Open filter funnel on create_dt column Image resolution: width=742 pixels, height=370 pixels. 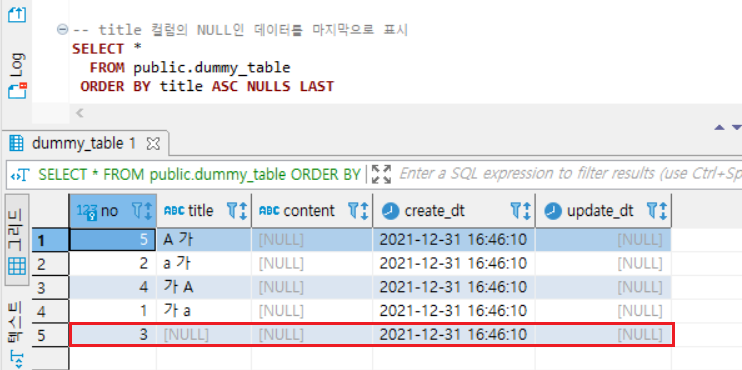[516, 211]
